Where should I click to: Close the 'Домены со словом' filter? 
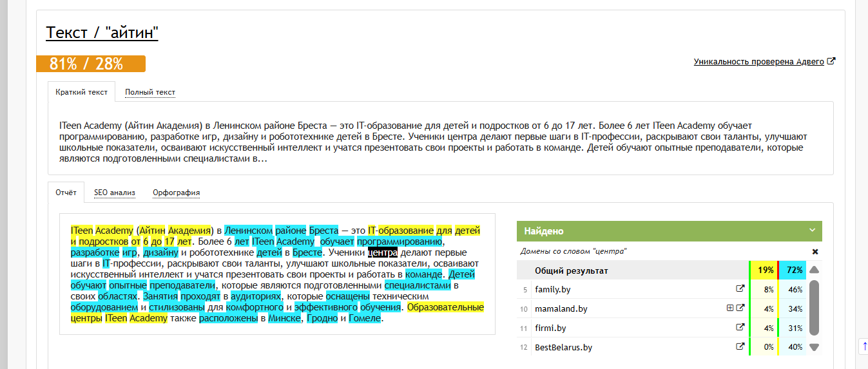(x=815, y=251)
